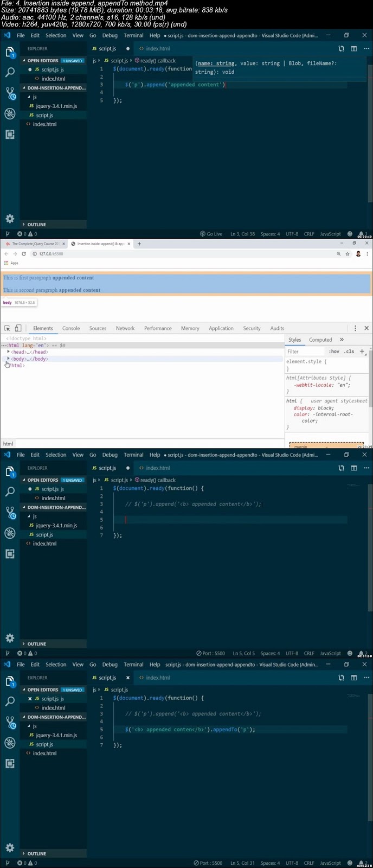Image resolution: width=373 pixels, height=868 pixels.
Task: Open notifications bell in Go Live VS Code window
Action: pyautogui.click(x=361, y=234)
